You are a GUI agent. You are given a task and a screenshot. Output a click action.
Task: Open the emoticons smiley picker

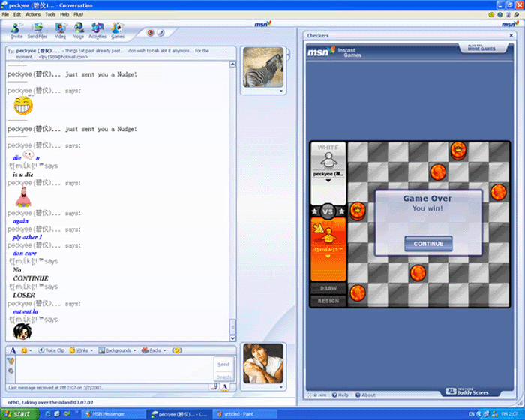click(x=24, y=350)
